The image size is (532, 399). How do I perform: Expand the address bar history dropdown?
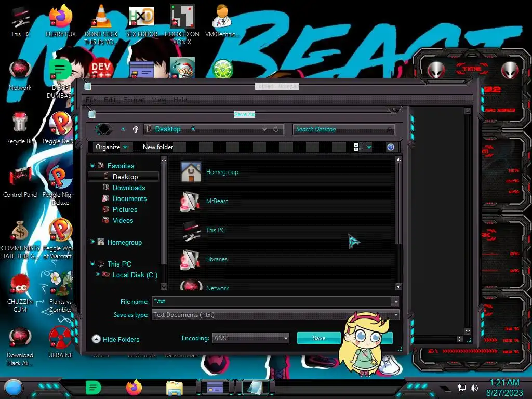point(264,129)
